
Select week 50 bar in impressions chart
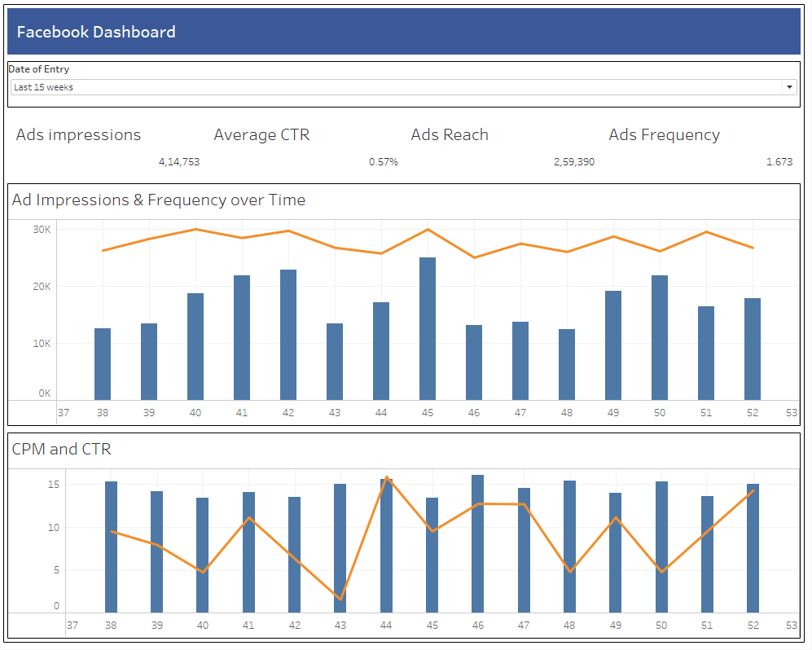(x=660, y=338)
